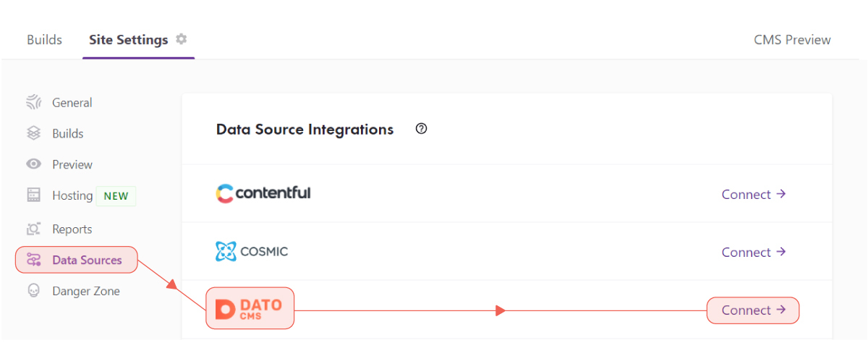Click the Danger Zone skull icon
The width and height of the screenshot is (868, 356).
tap(34, 291)
